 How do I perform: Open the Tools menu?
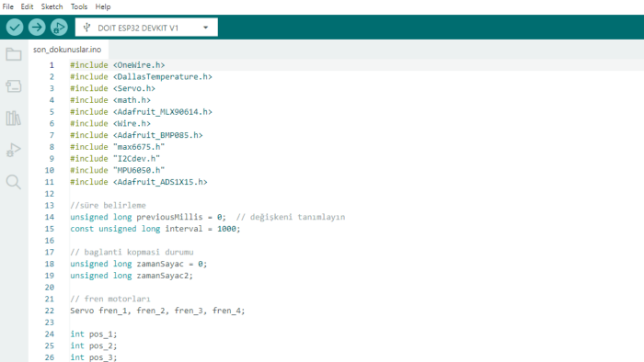point(79,6)
